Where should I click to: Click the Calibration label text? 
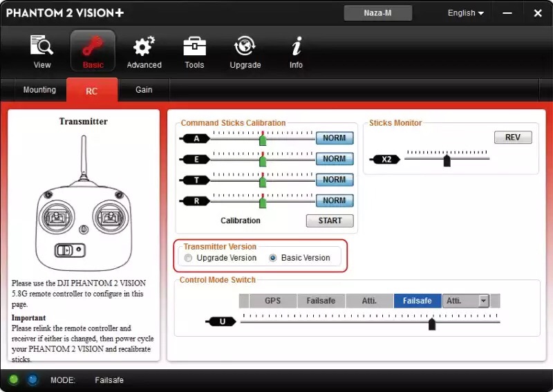click(x=241, y=221)
